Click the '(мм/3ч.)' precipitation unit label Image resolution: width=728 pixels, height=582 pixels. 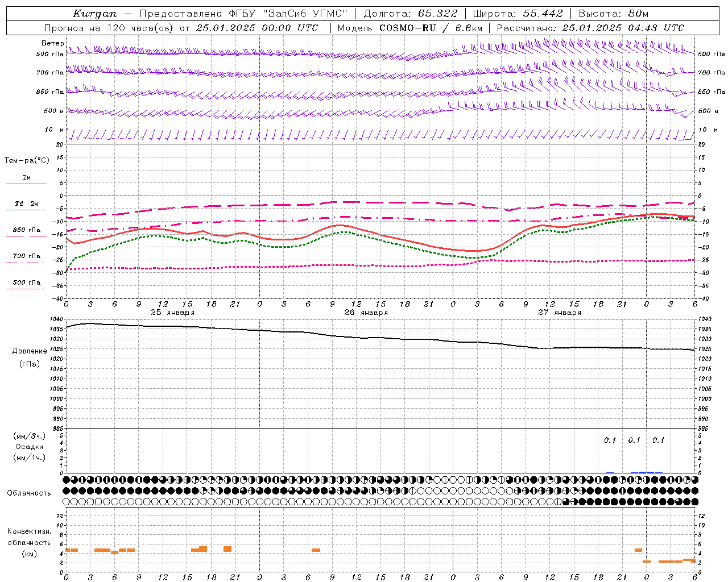[30, 436]
